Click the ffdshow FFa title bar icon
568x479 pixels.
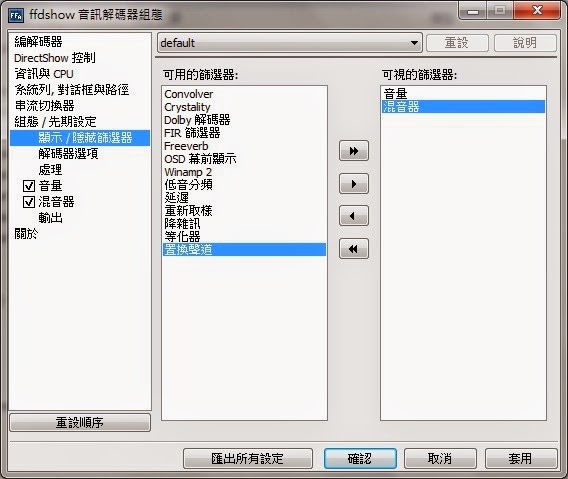[16, 15]
